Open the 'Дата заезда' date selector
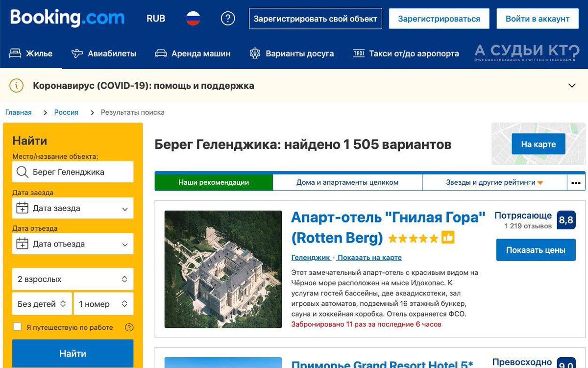Viewport: 588px width, 368px height. pos(73,208)
